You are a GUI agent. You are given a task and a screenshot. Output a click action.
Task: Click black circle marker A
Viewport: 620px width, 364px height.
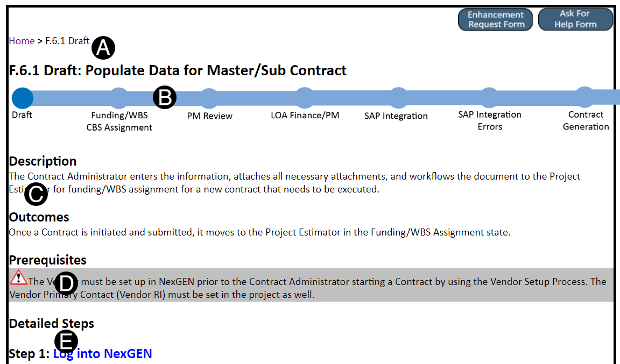[x=103, y=48]
